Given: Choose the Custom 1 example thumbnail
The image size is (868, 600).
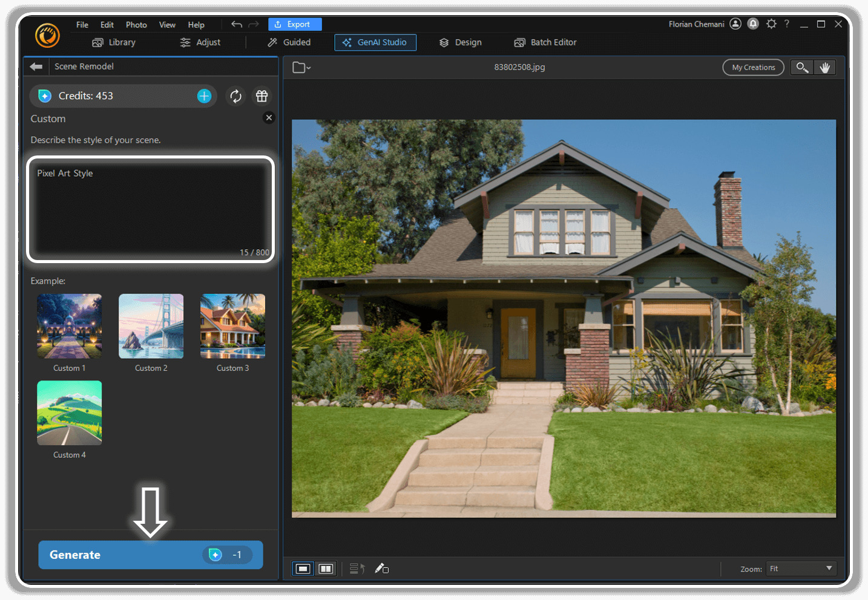Looking at the screenshot, I should 69,326.
